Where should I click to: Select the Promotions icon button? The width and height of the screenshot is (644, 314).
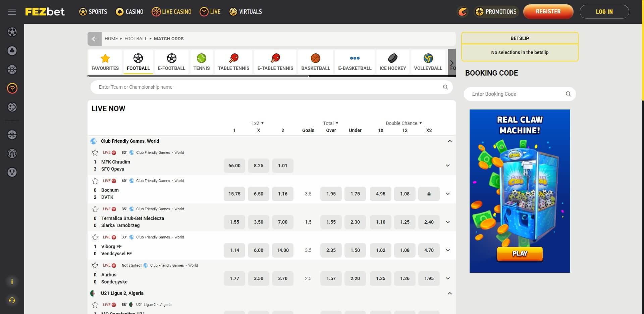[x=479, y=11]
